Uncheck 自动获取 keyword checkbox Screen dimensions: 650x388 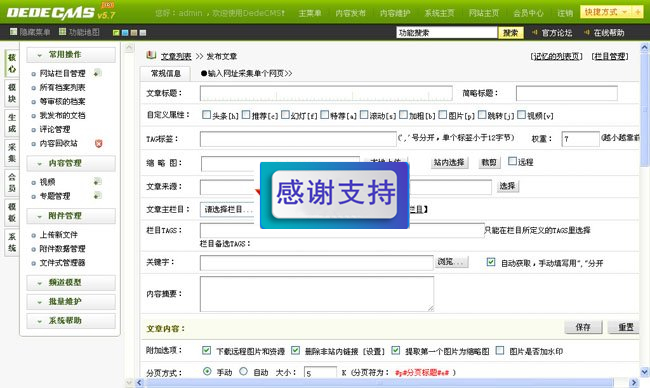tap(491, 262)
